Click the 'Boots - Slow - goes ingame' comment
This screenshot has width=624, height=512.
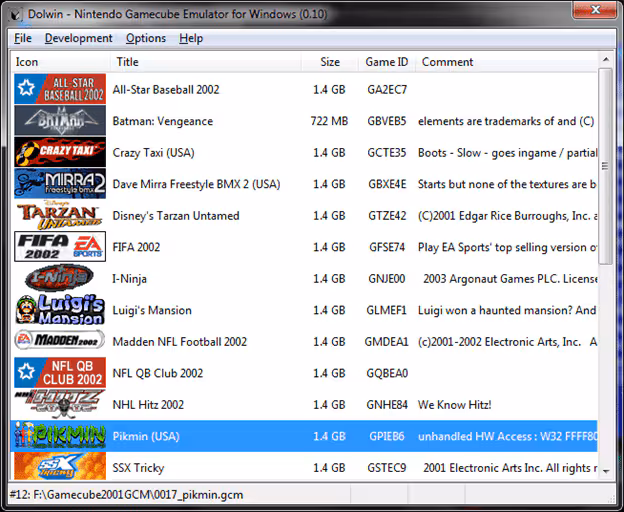[507, 153]
